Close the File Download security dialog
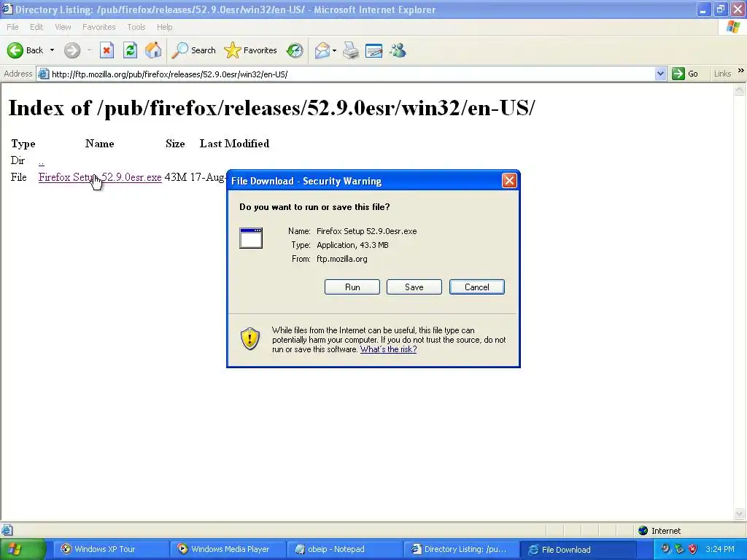 509,181
